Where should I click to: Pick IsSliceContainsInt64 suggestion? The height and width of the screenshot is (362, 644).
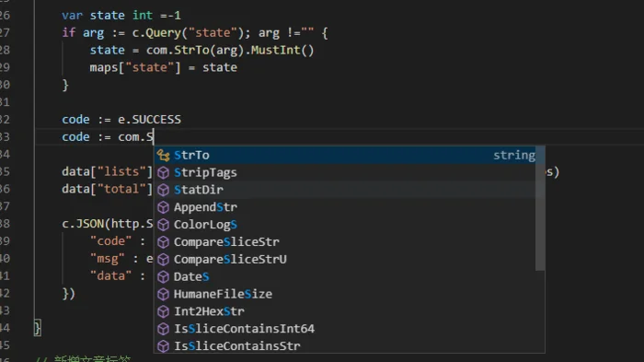click(x=345, y=328)
